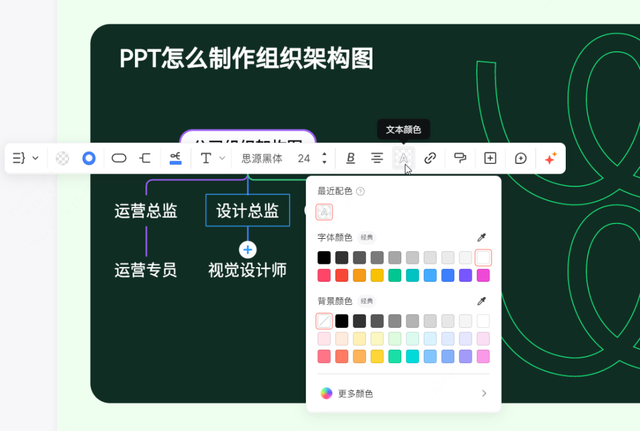Expand the layout structure dropdown arrow

36,158
